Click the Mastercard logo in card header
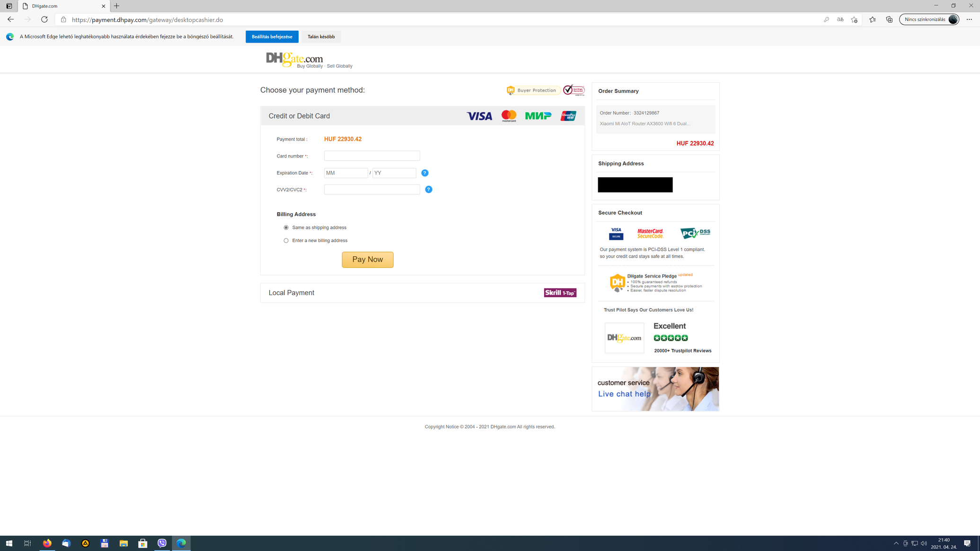 509,116
